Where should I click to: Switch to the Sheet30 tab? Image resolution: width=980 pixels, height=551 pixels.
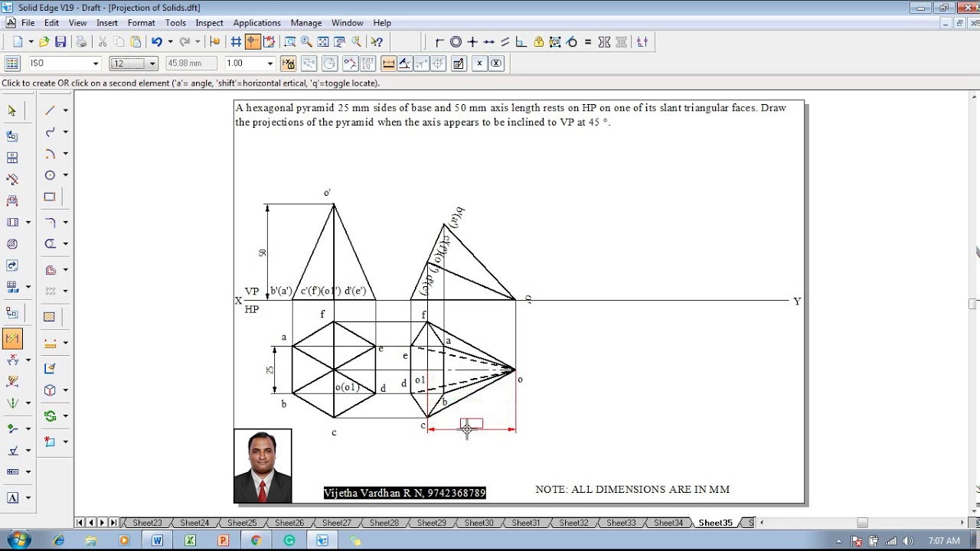coord(479,523)
